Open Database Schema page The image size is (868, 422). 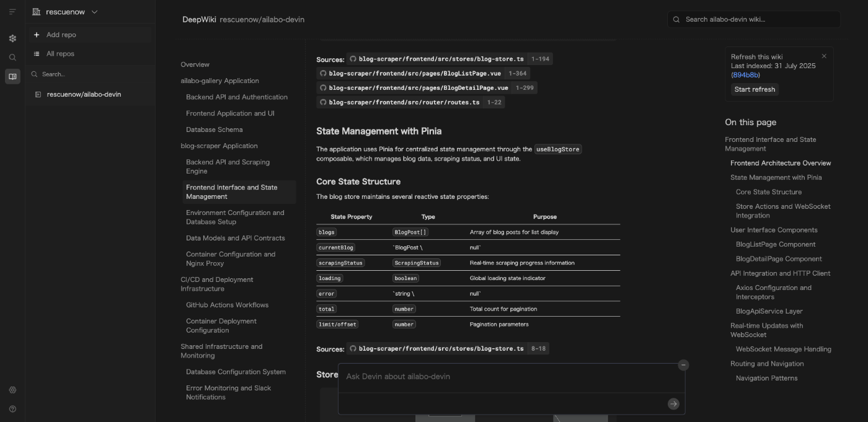[214, 130]
